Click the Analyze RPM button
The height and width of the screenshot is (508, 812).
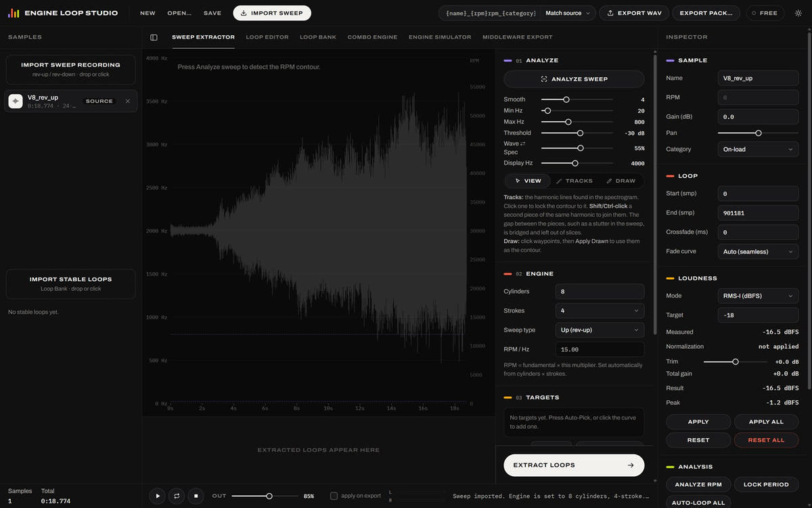coord(698,484)
